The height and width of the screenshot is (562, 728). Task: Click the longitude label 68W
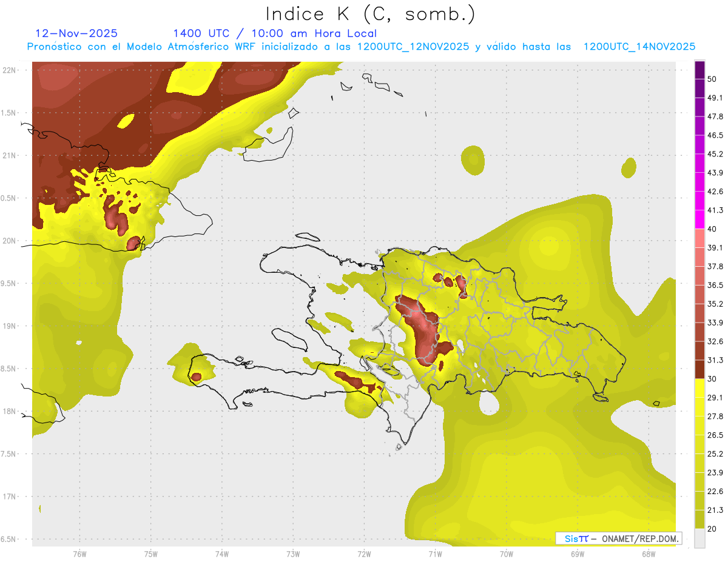(x=649, y=554)
